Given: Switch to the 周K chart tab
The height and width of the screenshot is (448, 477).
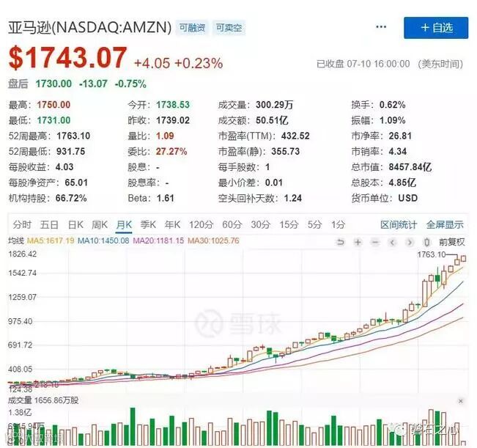Looking at the screenshot, I should [100, 225].
